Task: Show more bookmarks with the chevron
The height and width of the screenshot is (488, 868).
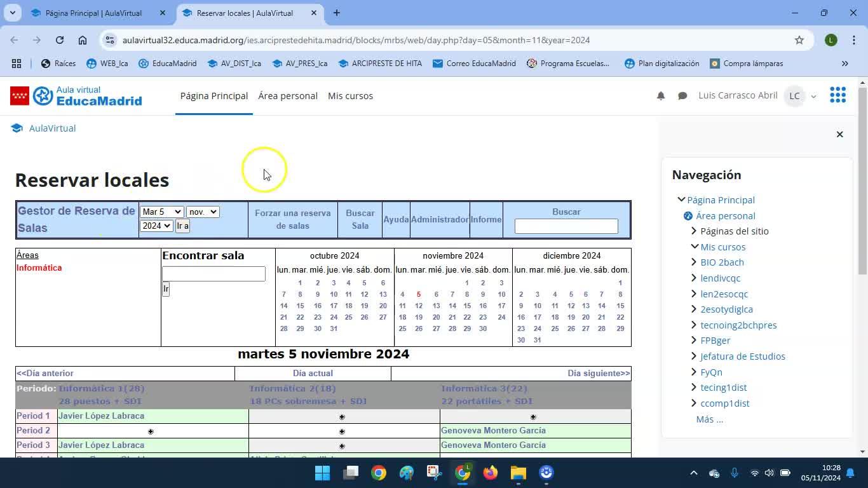Action: [x=845, y=64]
